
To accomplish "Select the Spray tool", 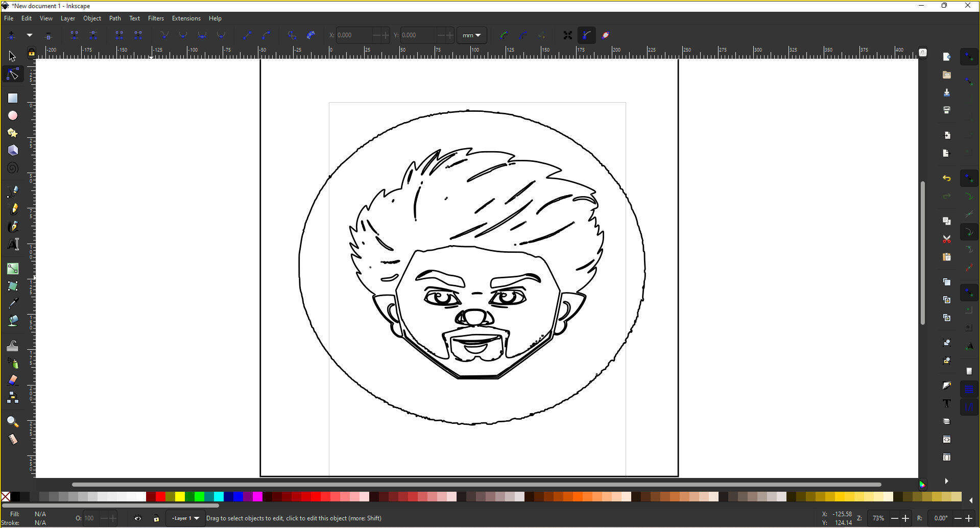I will click(12, 363).
